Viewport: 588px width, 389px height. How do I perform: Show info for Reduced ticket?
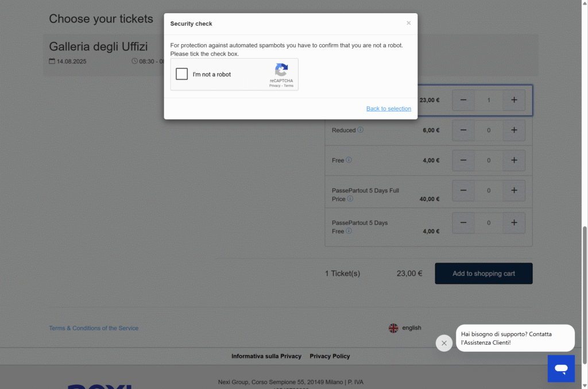tap(360, 130)
